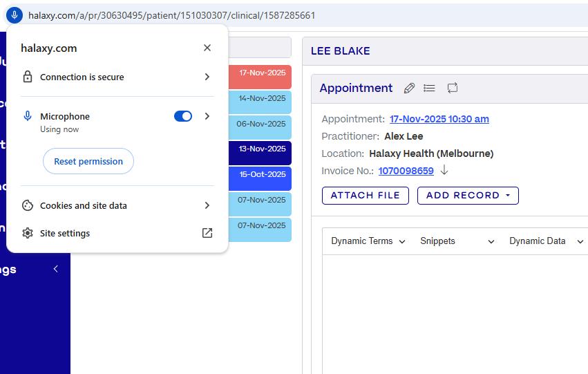This screenshot has height=374, width=588.
Task: Open invoice number 1070098659 link
Action: (406, 171)
